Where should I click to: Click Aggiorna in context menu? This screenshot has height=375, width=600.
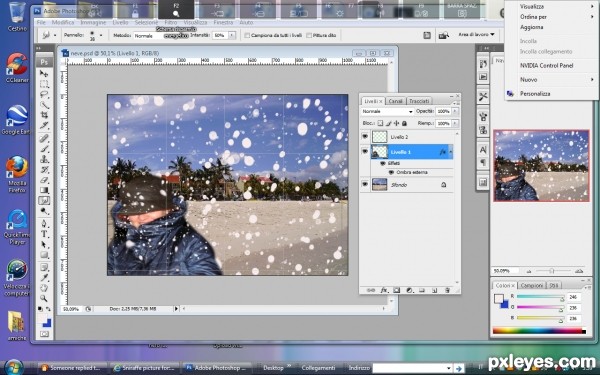532,27
